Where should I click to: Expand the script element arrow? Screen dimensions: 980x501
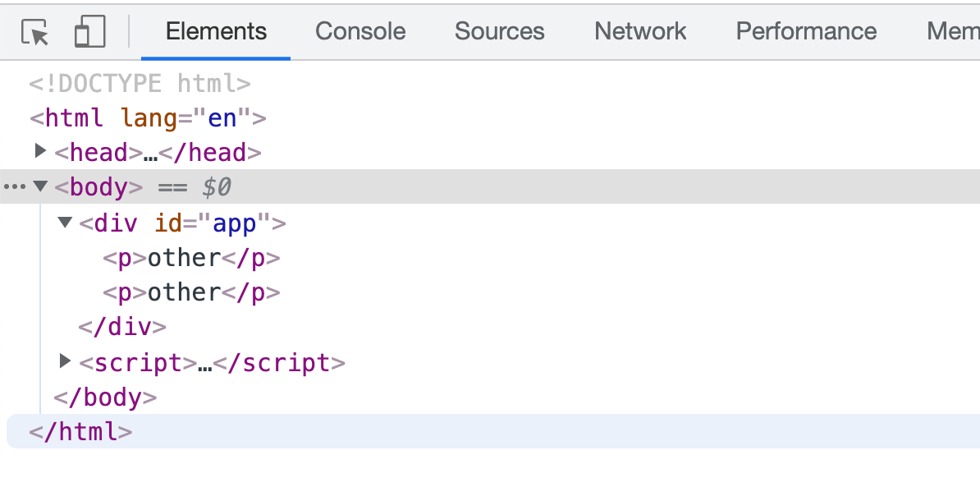(x=64, y=361)
